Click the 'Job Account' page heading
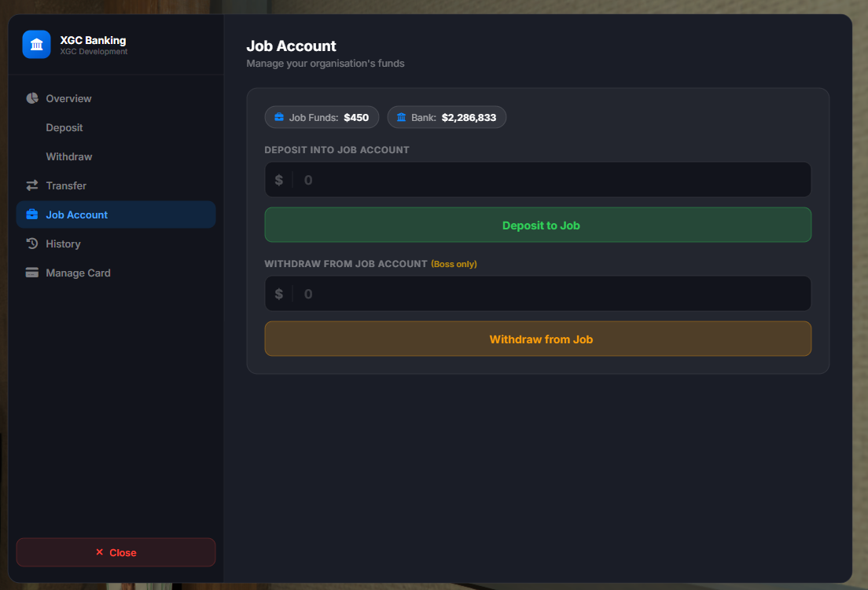This screenshot has height=590, width=868. click(x=291, y=46)
